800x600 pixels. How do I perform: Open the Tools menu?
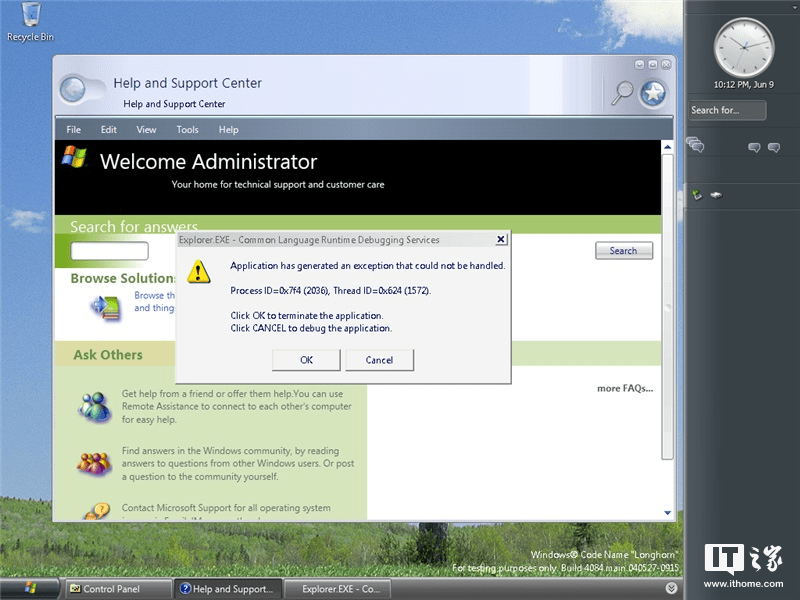187,129
